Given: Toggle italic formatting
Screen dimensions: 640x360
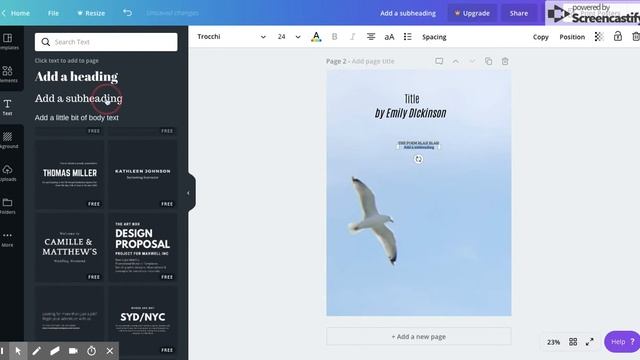Looking at the screenshot, I should 352,37.
